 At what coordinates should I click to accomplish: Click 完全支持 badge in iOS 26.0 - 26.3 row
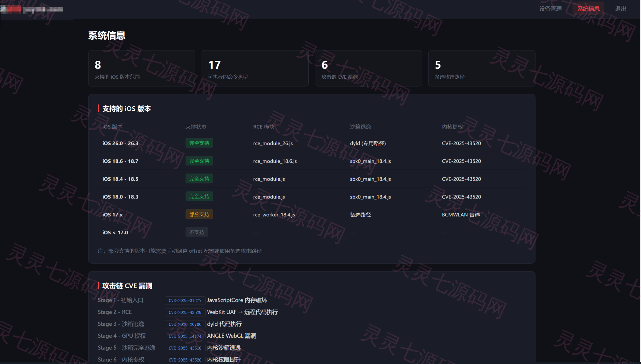(x=199, y=143)
